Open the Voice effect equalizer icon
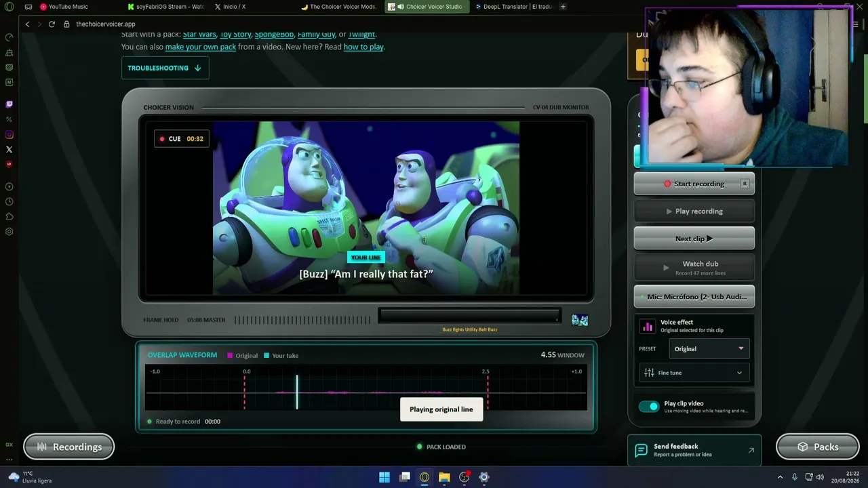This screenshot has width=868, height=488. (x=648, y=327)
